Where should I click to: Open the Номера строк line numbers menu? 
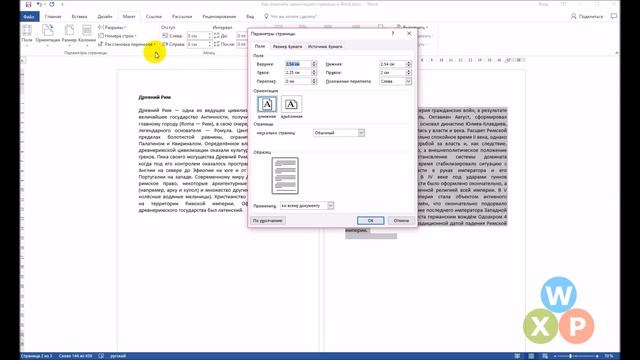coord(117,36)
